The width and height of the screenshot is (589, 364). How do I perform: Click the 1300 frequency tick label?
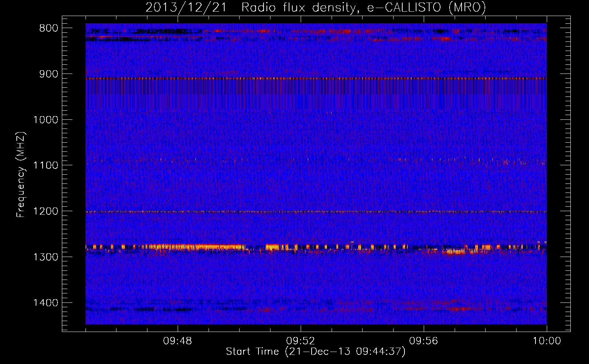pyautogui.click(x=46, y=257)
